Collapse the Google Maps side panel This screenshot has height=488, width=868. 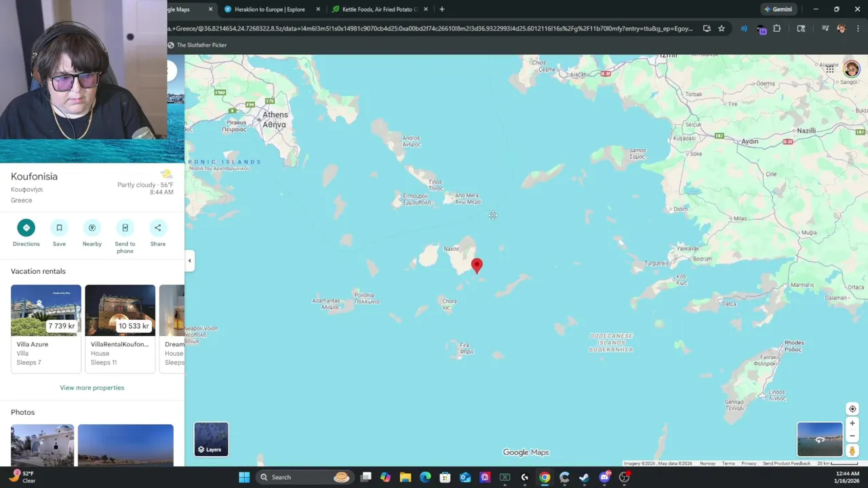[190, 260]
